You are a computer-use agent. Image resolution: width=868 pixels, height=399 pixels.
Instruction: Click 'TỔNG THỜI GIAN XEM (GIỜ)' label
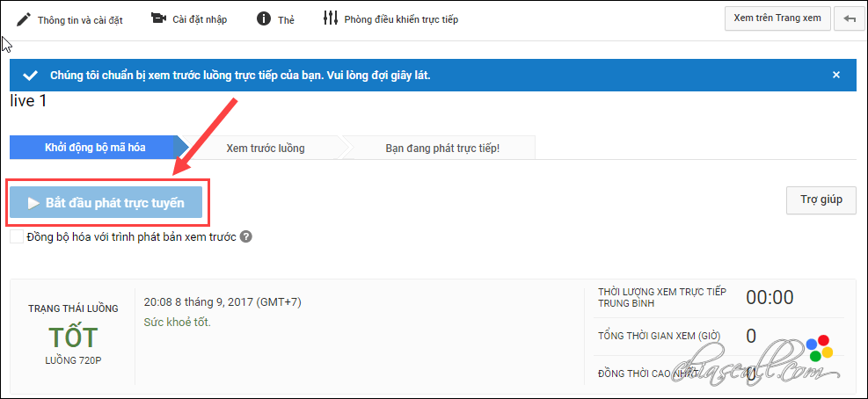pos(660,336)
